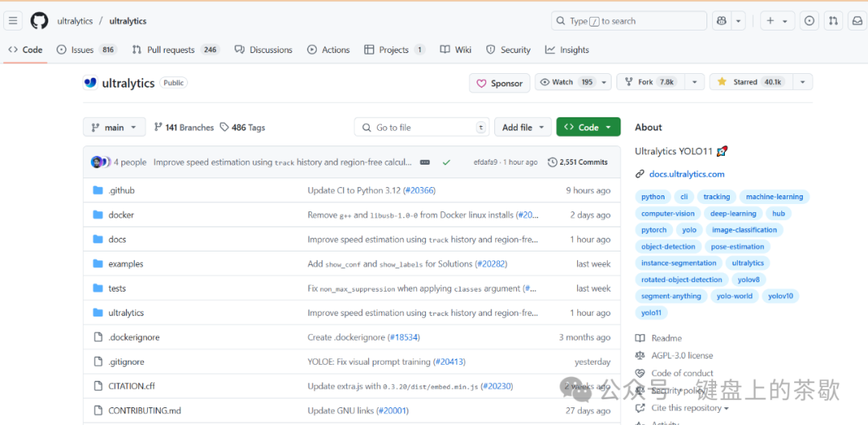868x425 pixels.
Task: Focus the Type / to search field
Action: [x=628, y=21]
